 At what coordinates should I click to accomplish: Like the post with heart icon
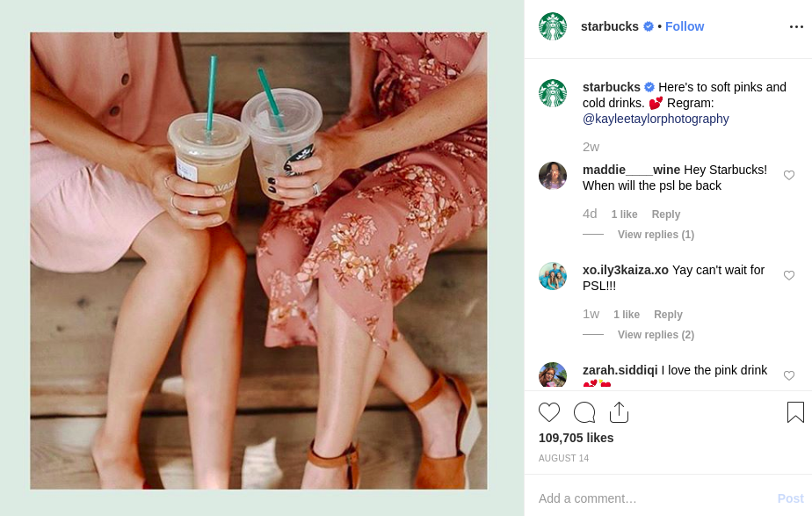pyautogui.click(x=549, y=412)
